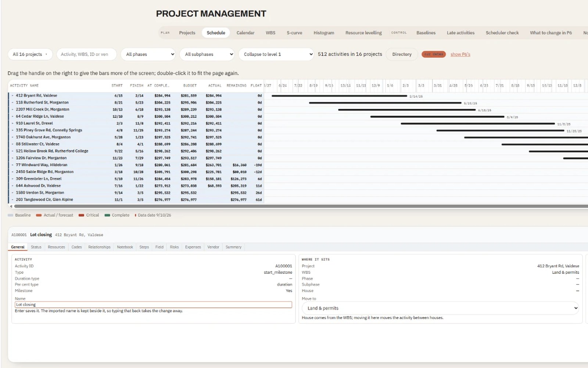Expand the 2450 Sable Ridge Rd row

(x=12, y=172)
